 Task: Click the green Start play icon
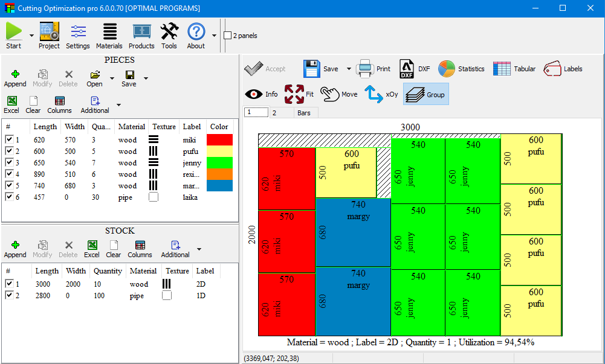click(14, 31)
